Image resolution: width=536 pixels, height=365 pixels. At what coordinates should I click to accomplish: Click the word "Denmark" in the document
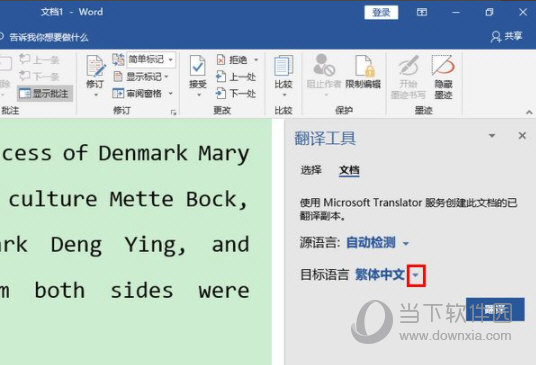pos(143,153)
